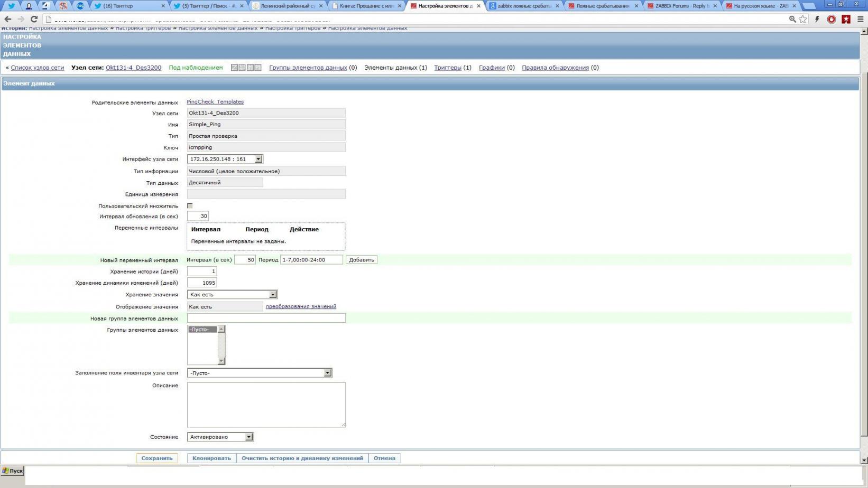Screen dimensions: 868x488
Task: Open the pinned Twitter bird tab
Action: (12, 6)
